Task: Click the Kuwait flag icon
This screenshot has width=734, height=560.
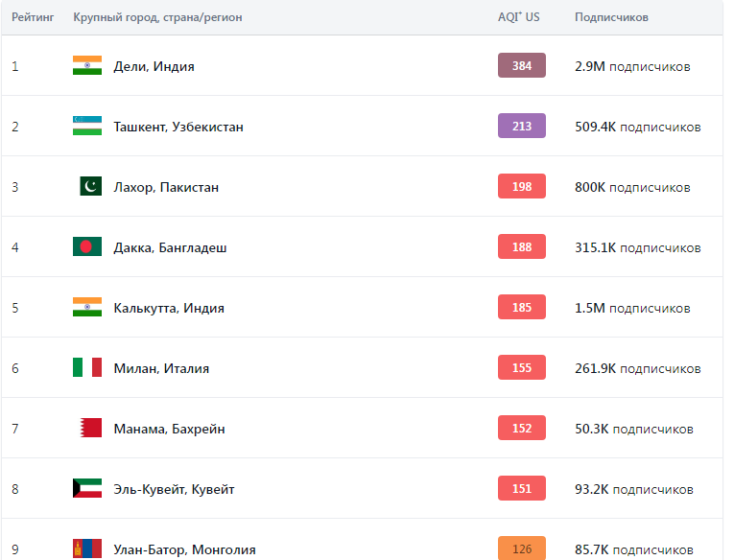Action: point(87,489)
